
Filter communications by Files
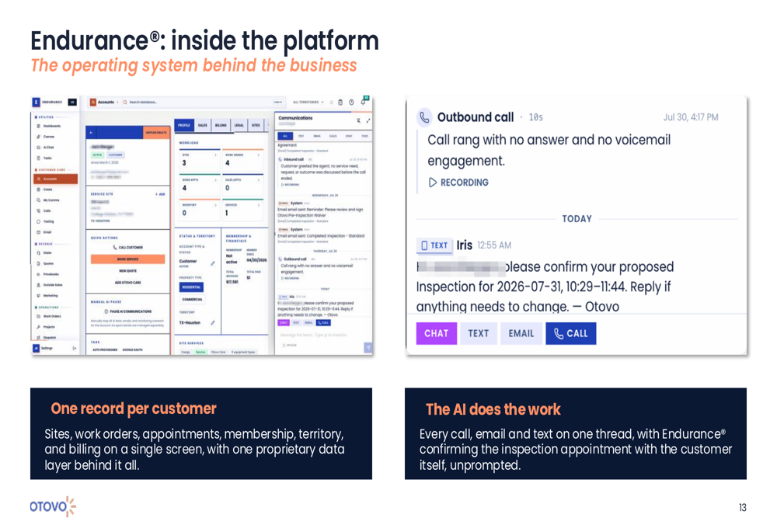(364, 136)
